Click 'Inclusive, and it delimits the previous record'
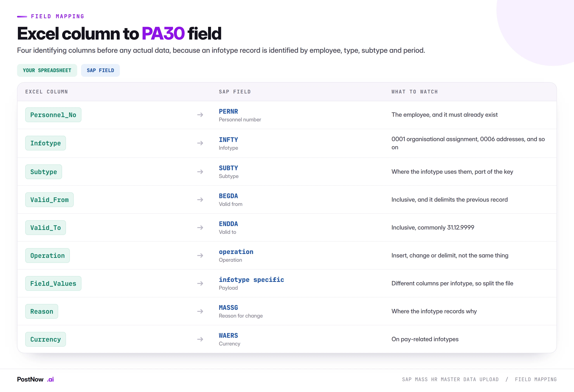The image size is (574, 392). point(450,200)
